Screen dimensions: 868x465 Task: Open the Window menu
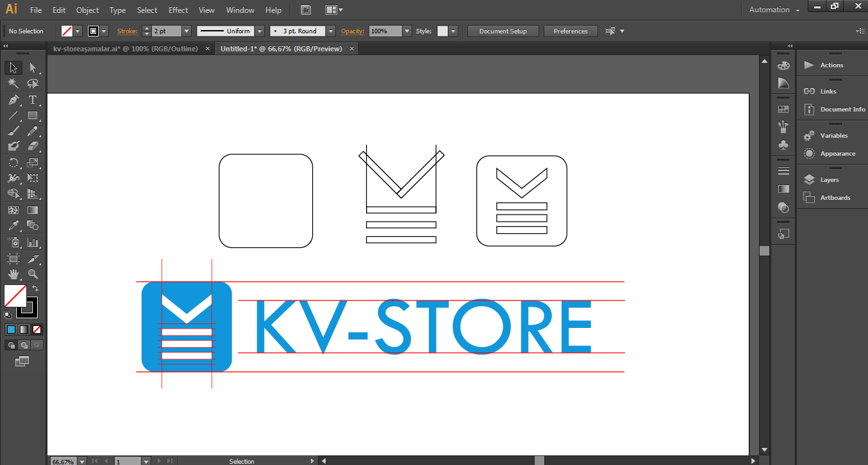(240, 10)
